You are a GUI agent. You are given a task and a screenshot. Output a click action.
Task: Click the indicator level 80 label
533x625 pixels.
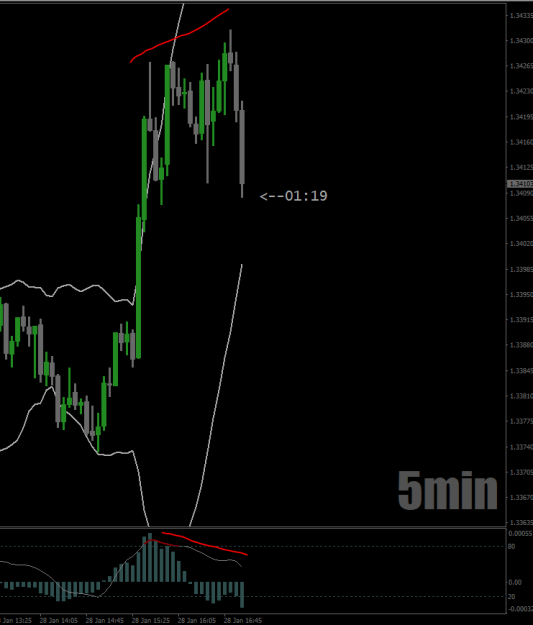[x=511, y=546]
